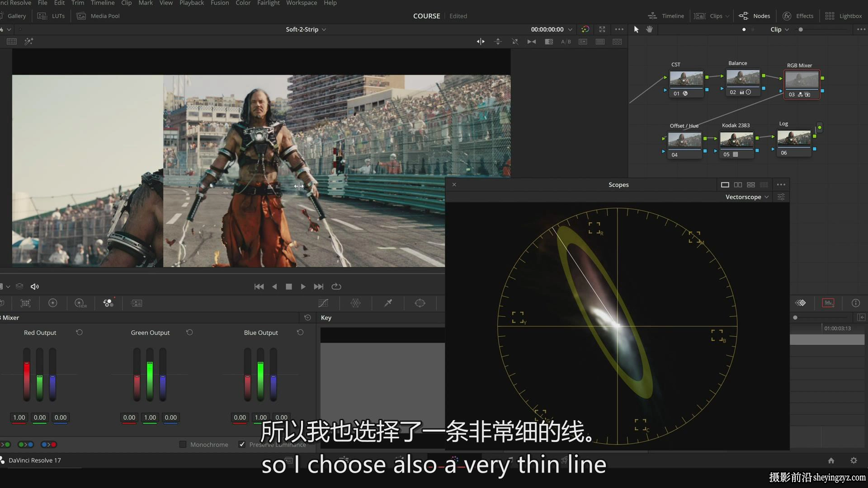
Task: Select single scope layout view
Action: click(725, 185)
